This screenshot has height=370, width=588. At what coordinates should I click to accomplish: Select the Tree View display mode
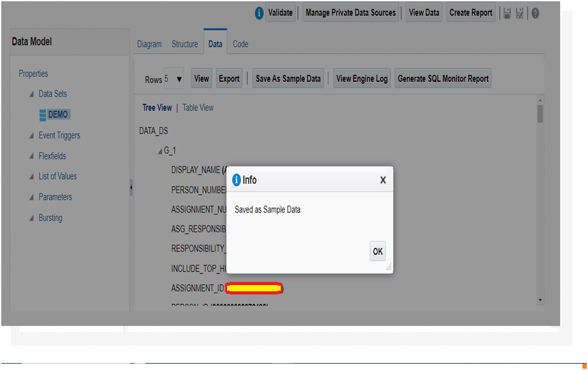(x=156, y=107)
